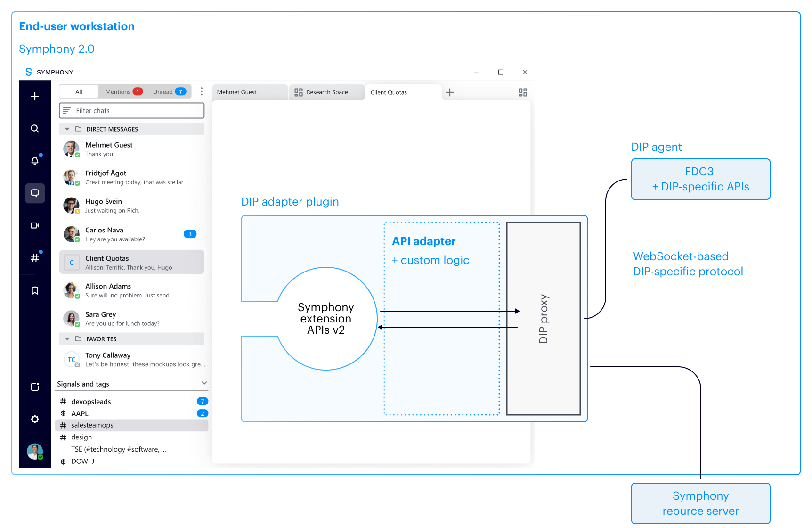Select the All chats filter
The image size is (812, 528).
pyautogui.click(x=79, y=92)
